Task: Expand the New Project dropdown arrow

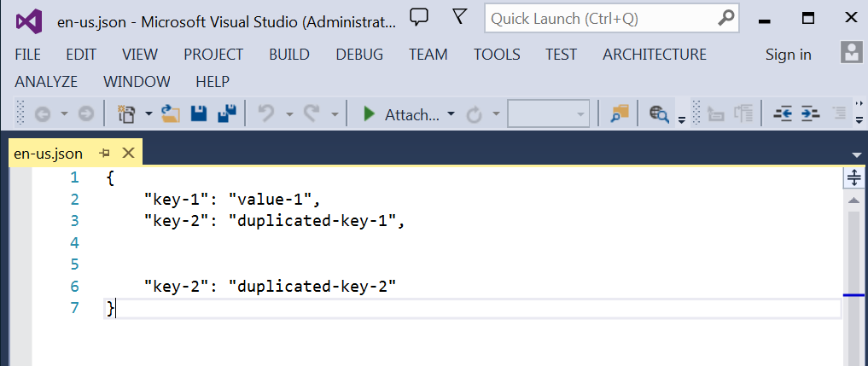Action: [x=149, y=114]
